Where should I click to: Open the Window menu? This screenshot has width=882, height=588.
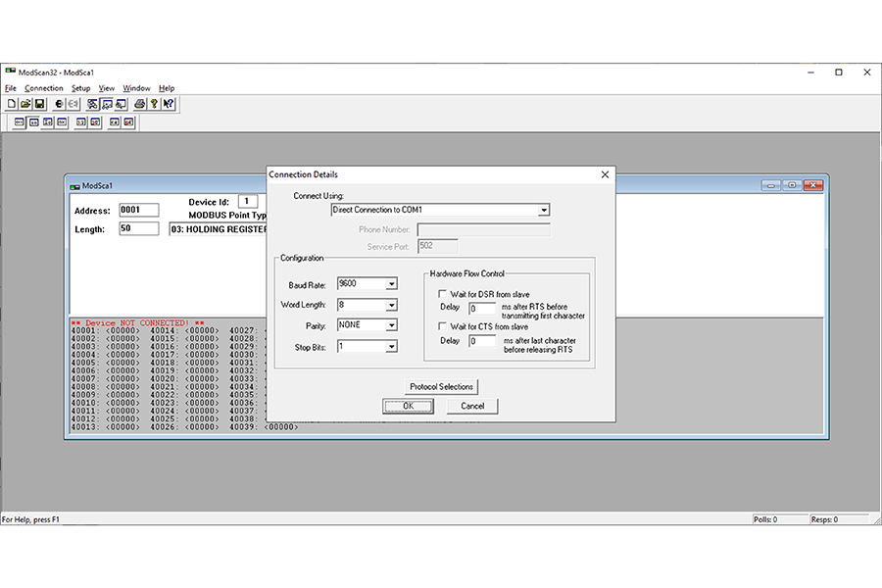tap(136, 88)
